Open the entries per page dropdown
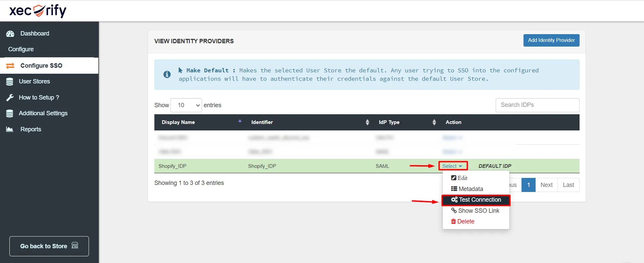644x263 pixels. (x=186, y=105)
